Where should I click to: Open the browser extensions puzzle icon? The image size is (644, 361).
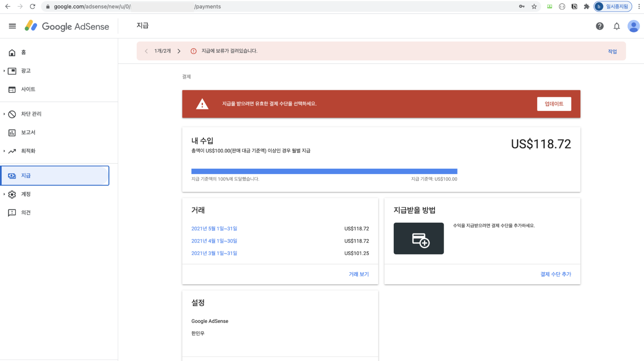click(x=586, y=7)
